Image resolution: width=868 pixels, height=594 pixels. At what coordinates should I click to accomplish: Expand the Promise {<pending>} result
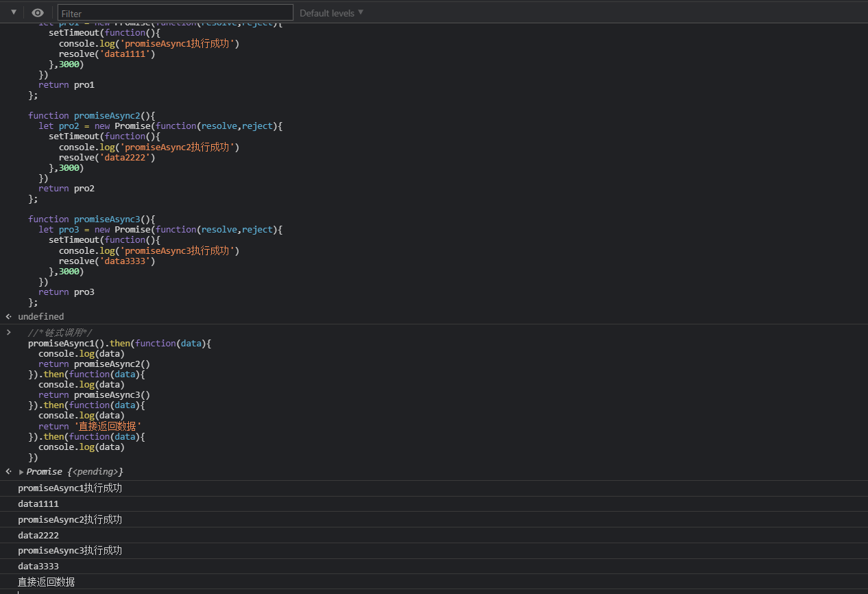[22, 472]
